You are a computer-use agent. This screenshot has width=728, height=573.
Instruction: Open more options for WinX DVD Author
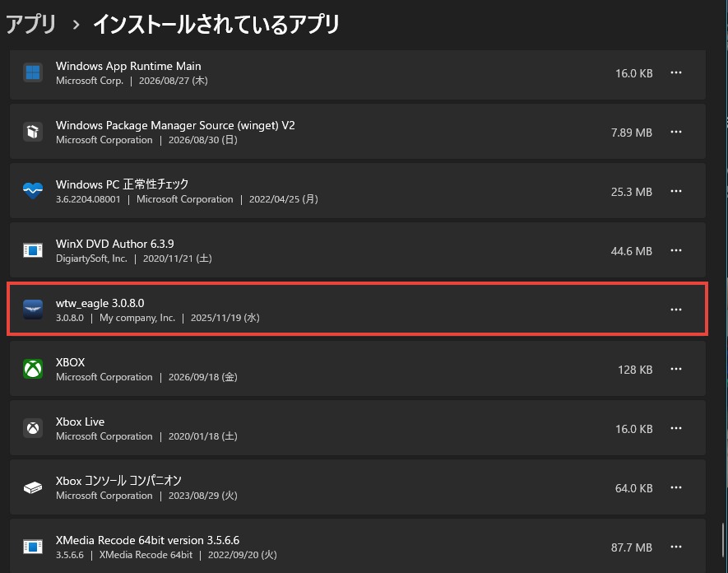coord(676,250)
